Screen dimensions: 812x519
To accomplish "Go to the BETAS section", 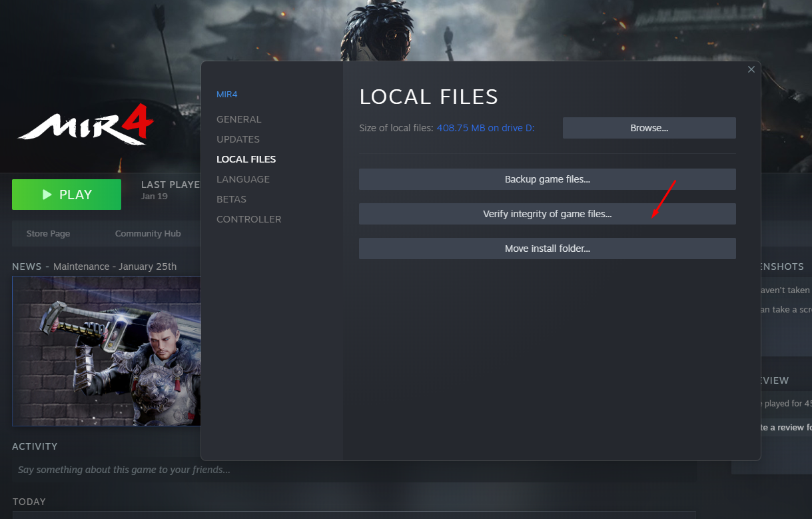I will [231, 199].
